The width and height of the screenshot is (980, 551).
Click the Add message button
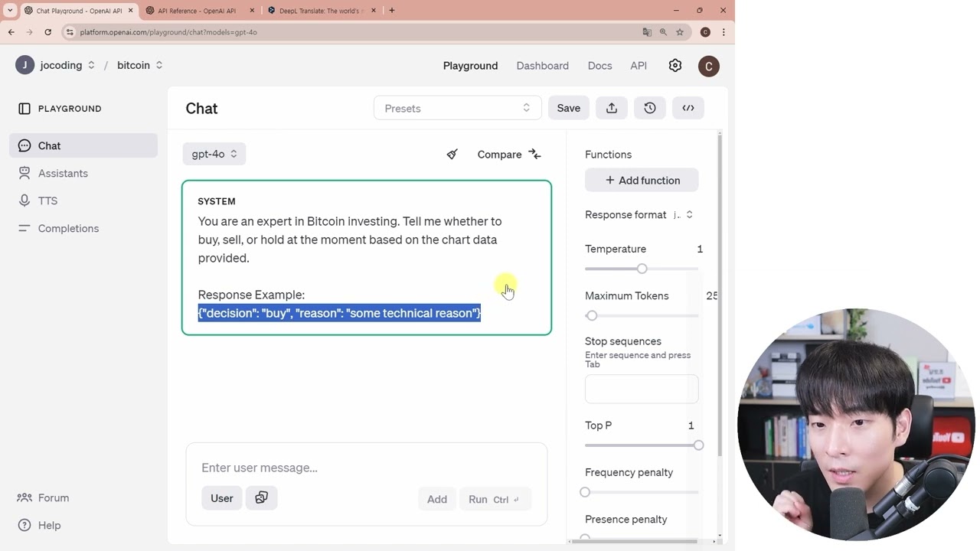click(437, 499)
